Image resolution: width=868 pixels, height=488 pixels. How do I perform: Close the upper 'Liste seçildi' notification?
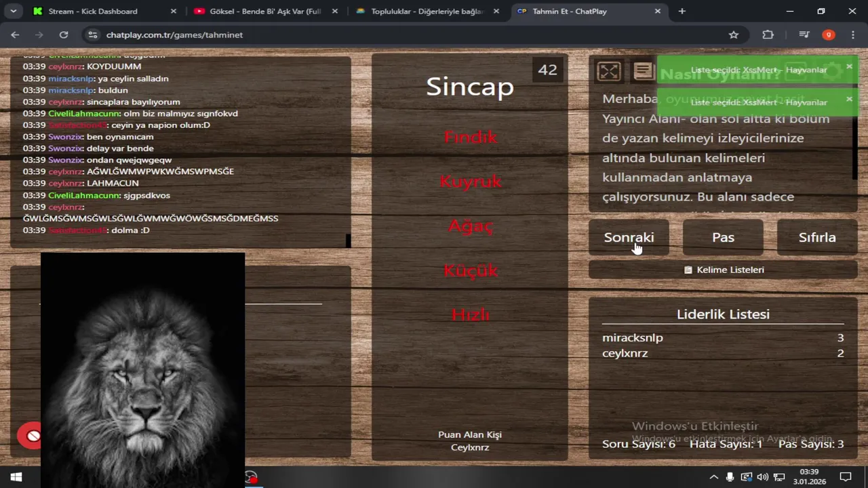(849, 66)
